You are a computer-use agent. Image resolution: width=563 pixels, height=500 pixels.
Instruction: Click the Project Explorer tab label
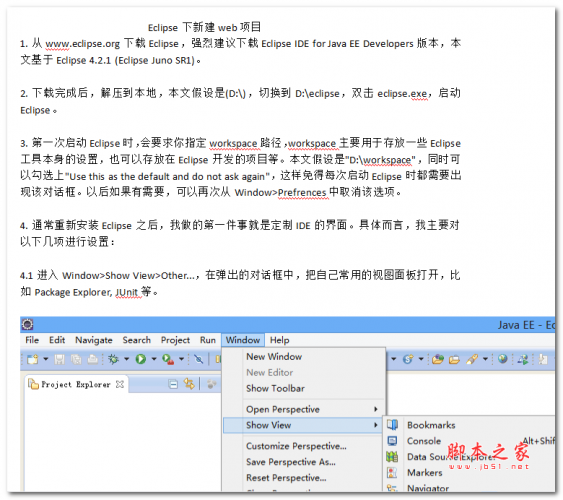coord(76,384)
